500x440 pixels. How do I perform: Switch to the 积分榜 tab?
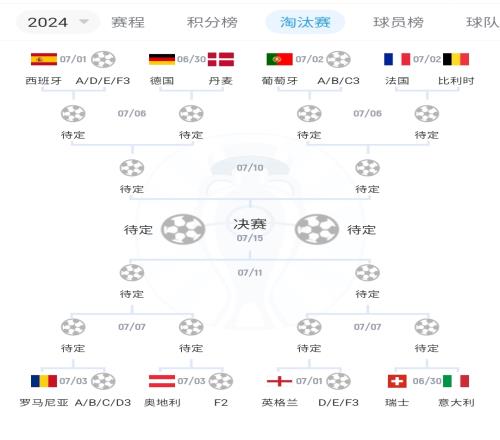pos(212,22)
